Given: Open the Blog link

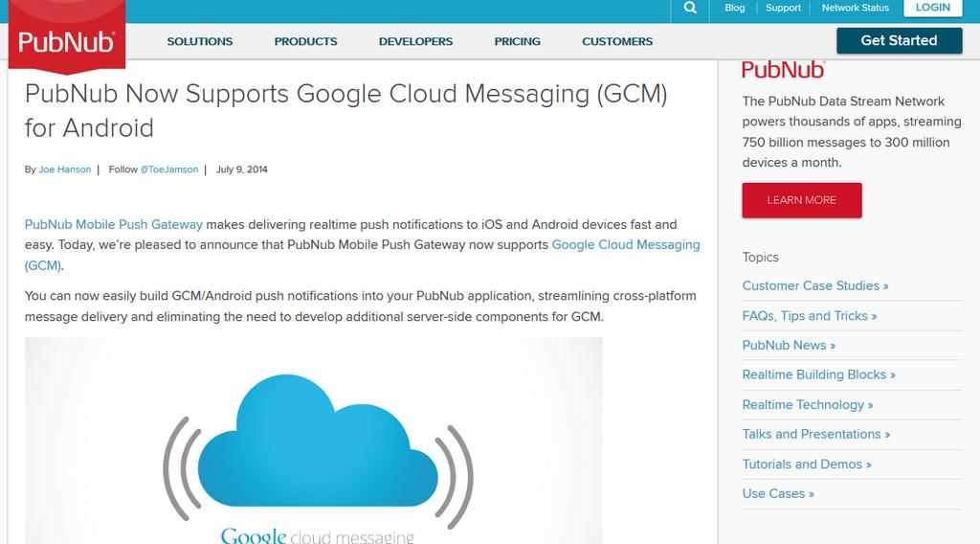Looking at the screenshot, I should point(734,8).
